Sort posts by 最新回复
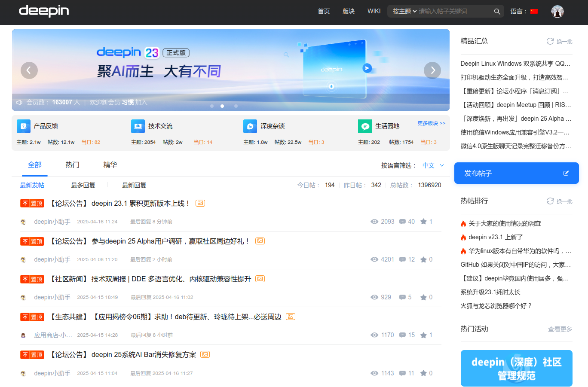This screenshot has width=588, height=387. (x=134, y=185)
